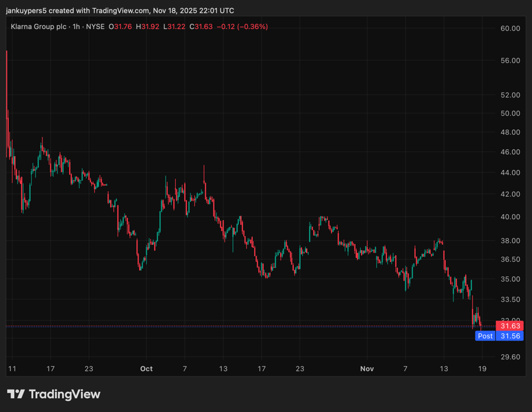Select the blue 31.56 post-market price label

coord(510,336)
